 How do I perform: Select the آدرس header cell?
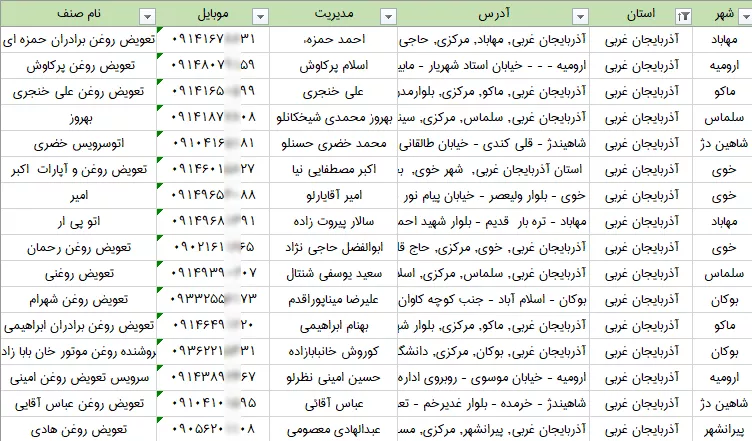tap(494, 13)
